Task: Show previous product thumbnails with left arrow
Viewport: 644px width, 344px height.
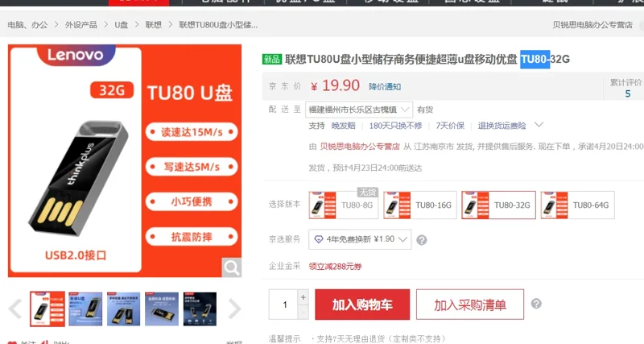Action: 15,309
